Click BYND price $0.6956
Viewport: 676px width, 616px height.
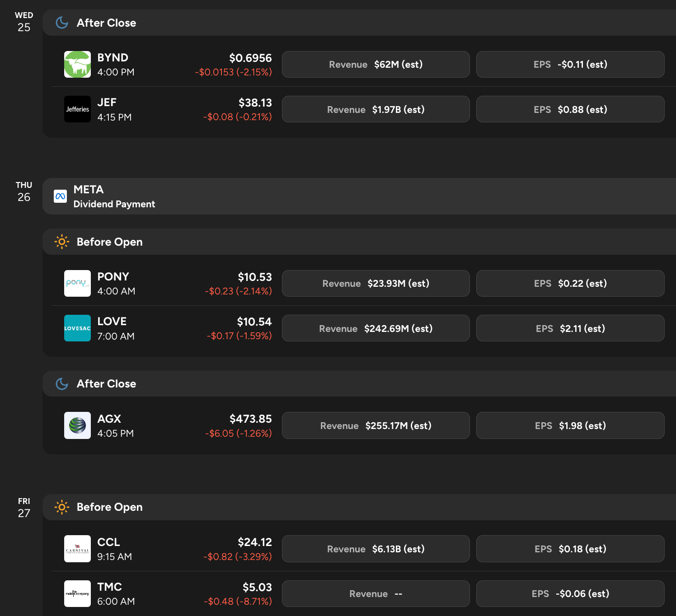(x=250, y=58)
